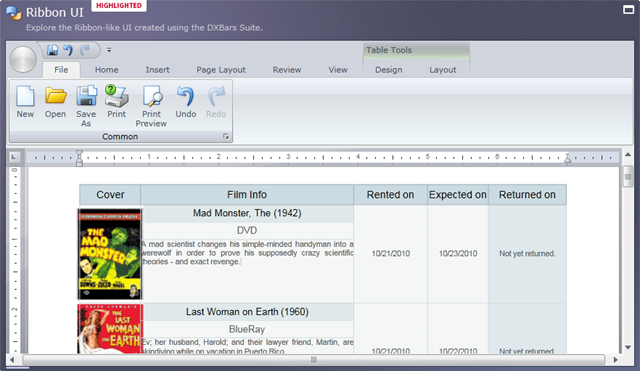
Task: Click the Cover column header
Action: click(x=110, y=195)
